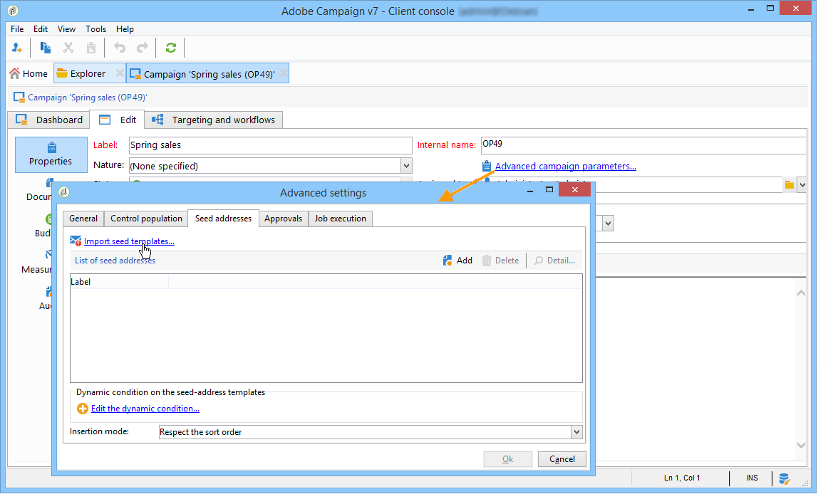Click the database icon in status bar
828x504 pixels.
pos(784,478)
